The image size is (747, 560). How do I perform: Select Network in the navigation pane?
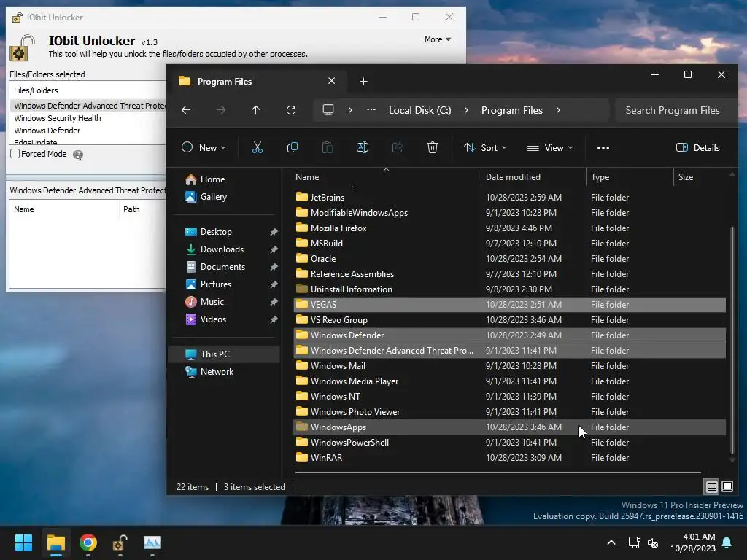pos(217,372)
